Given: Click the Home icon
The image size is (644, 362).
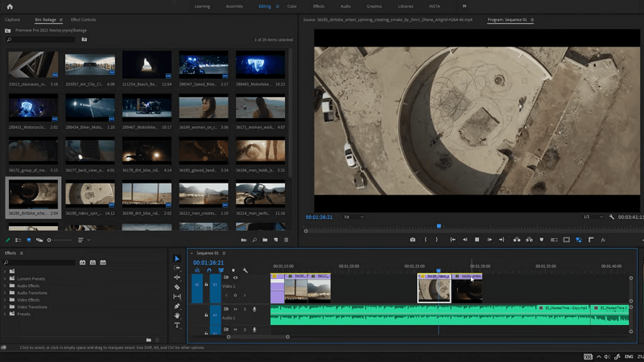Looking at the screenshot, I should click(10, 6).
